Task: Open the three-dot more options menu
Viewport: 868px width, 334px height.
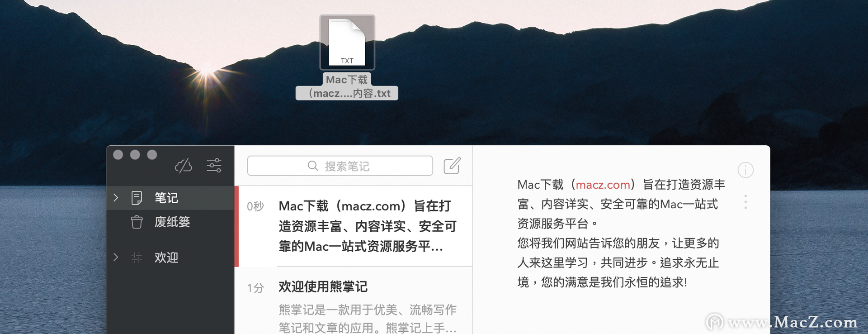Action: 745,202
